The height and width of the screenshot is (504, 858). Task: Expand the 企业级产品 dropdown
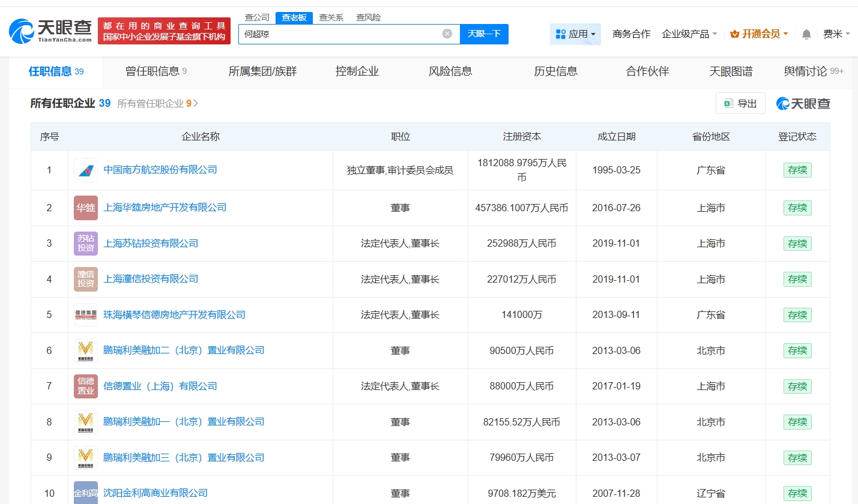point(689,34)
